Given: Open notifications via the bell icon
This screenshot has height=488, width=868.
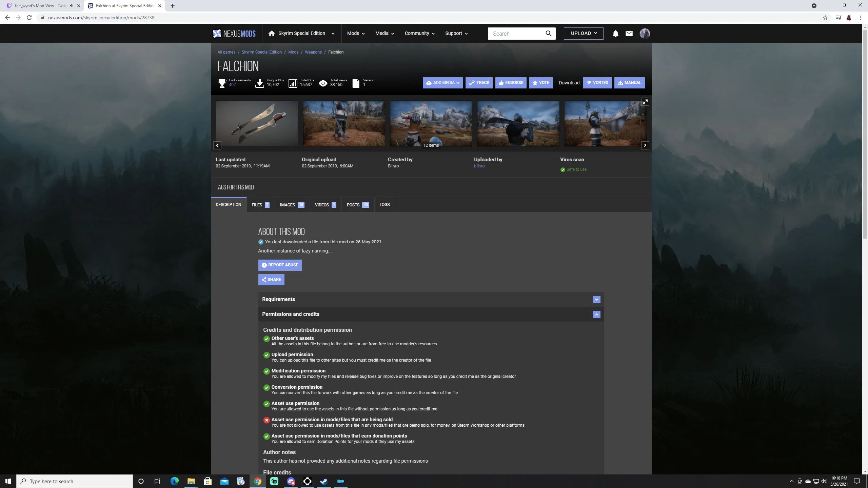Looking at the screenshot, I should 615,33.
